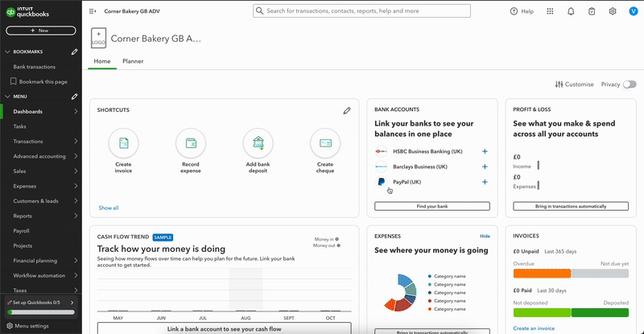Edit bookmarks with the pencil icon

click(x=74, y=52)
